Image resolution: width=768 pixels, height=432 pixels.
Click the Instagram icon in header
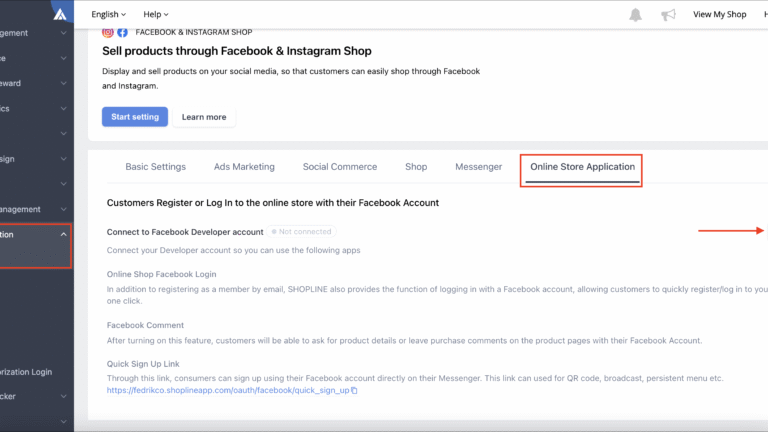point(108,32)
